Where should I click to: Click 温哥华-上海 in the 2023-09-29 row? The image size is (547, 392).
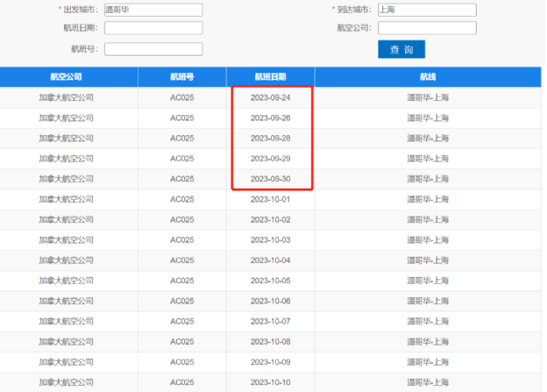[x=428, y=159]
